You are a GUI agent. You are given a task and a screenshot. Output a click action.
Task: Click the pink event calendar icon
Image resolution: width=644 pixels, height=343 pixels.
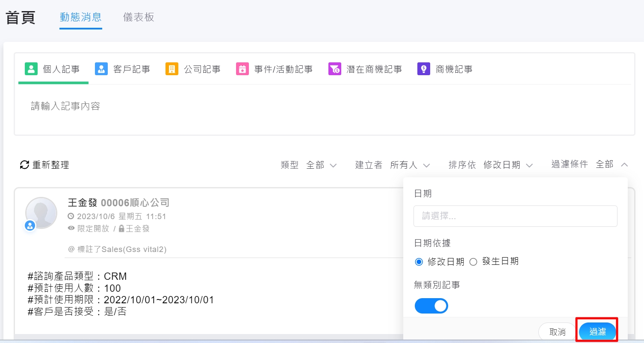(x=242, y=69)
